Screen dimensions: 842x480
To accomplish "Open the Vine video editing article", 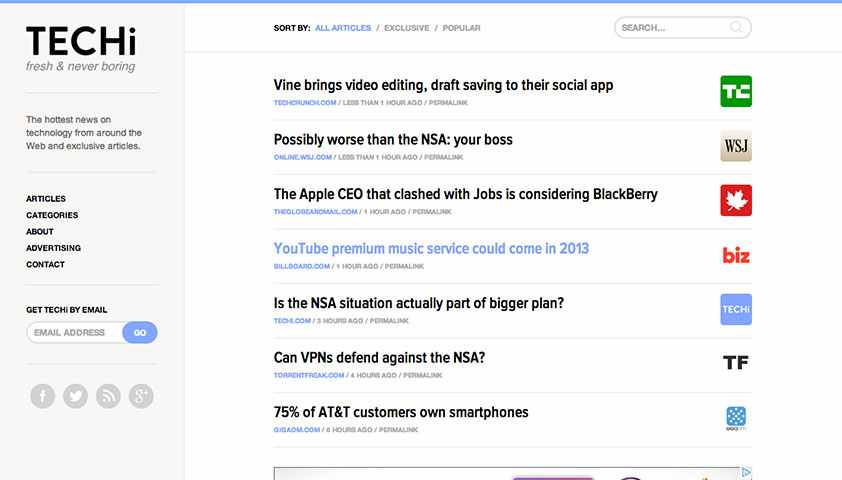I will [443, 86].
